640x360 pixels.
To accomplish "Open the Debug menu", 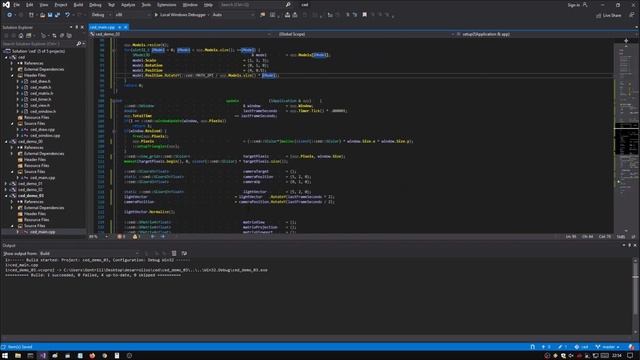I will pos(95,5).
